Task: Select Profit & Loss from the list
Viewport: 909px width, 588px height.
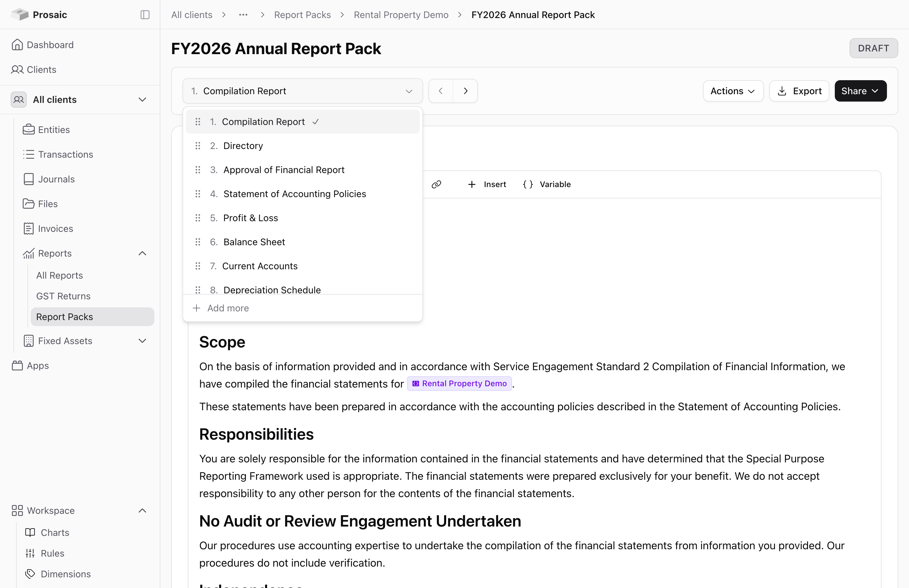Action: 302,218
